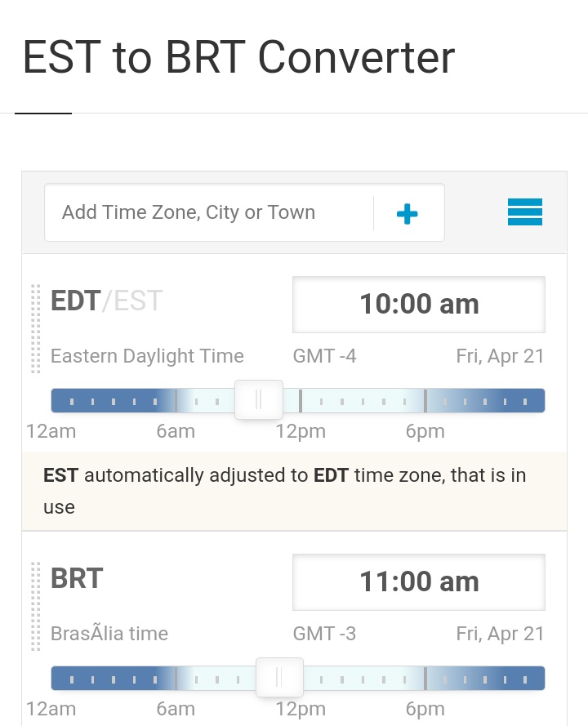Screen dimensions: 588x726
Task: Open the Fri, Apr 21 date for BRT
Action: pyautogui.click(x=500, y=634)
